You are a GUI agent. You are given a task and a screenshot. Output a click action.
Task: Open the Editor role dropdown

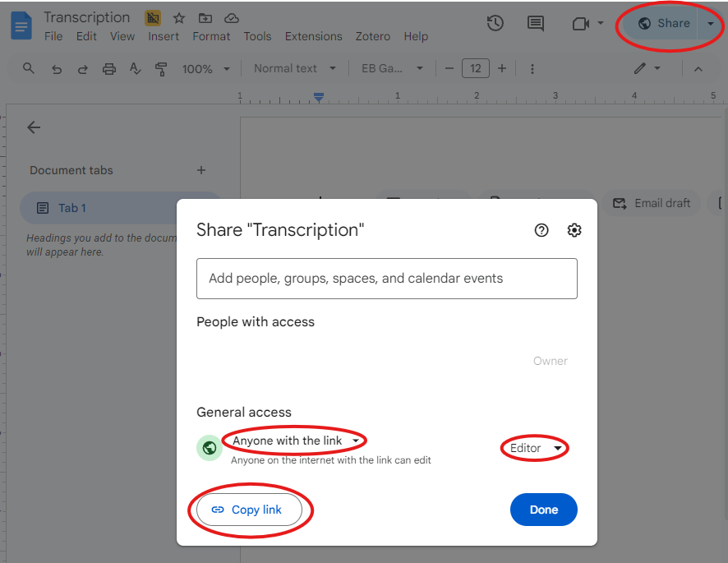(x=535, y=448)
